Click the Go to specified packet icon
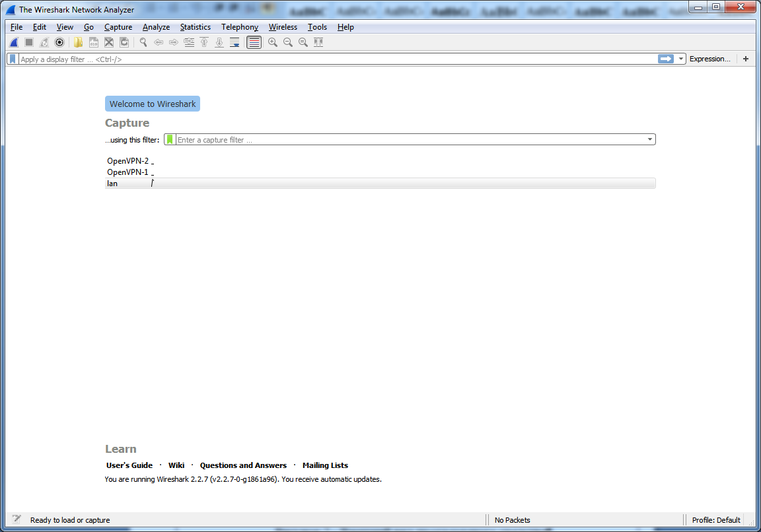 point(190,43)
